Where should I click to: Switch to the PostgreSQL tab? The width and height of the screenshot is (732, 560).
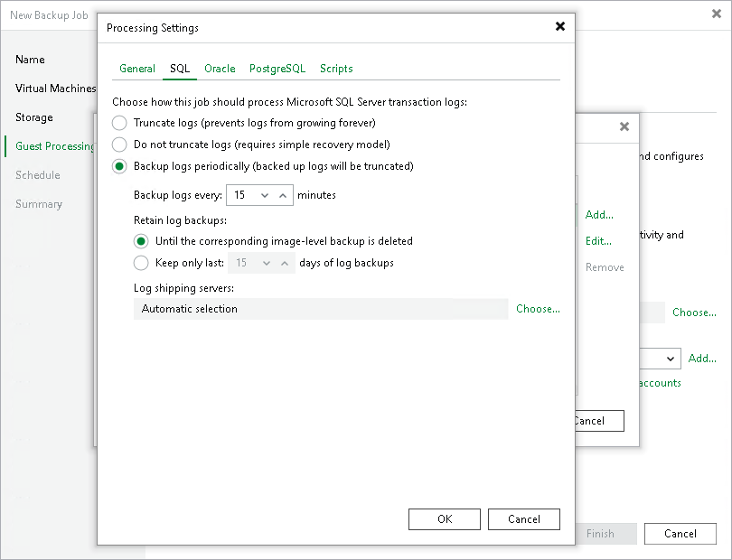click(277, 69)
